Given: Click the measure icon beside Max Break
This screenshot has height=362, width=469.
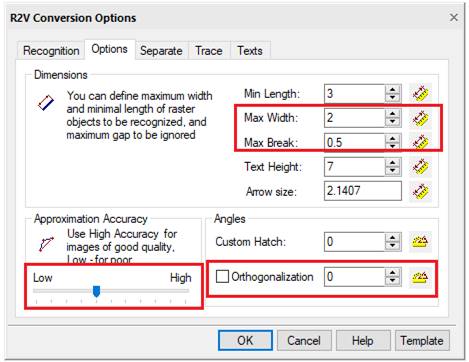Looking at the screenshot, I should pos(420,142).
